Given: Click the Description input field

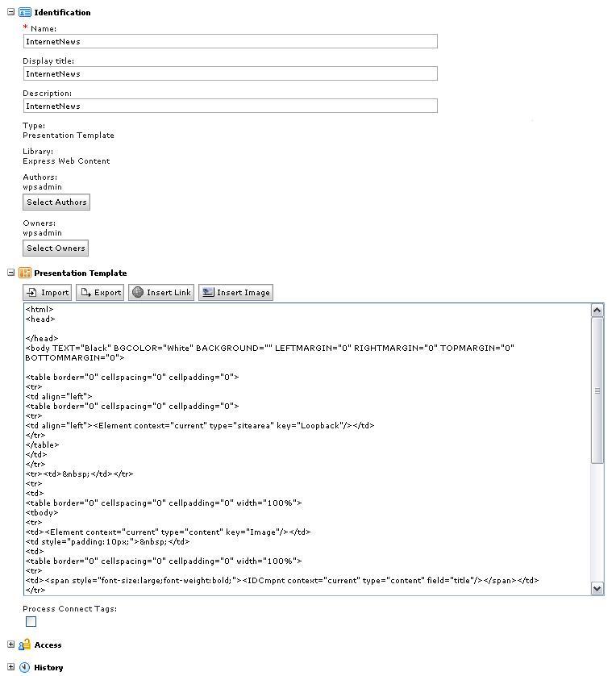Looking at the screenshot, I should pos(231,106).
